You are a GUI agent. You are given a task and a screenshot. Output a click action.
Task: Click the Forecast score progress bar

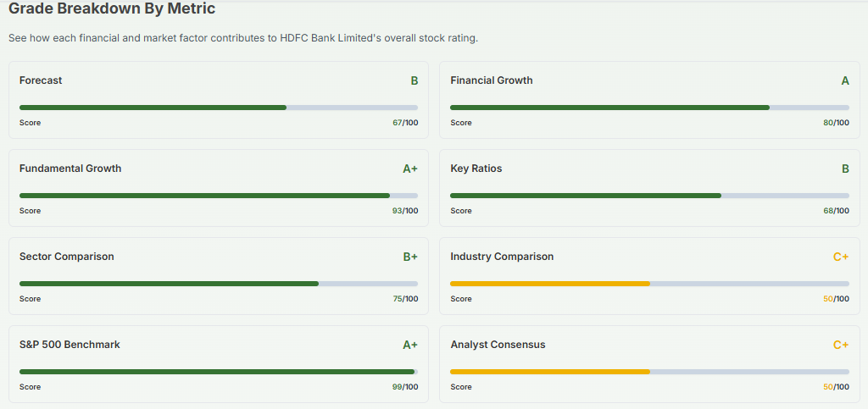[x=219, y=108]
